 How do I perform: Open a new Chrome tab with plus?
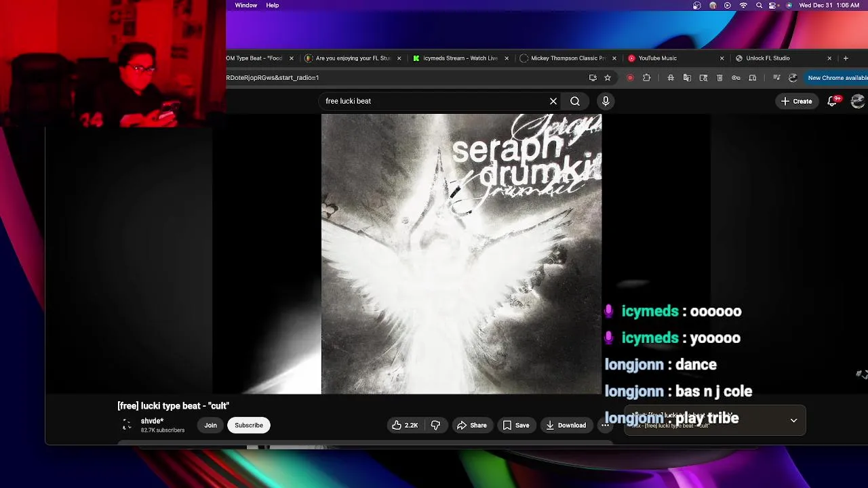coord(846,58)
